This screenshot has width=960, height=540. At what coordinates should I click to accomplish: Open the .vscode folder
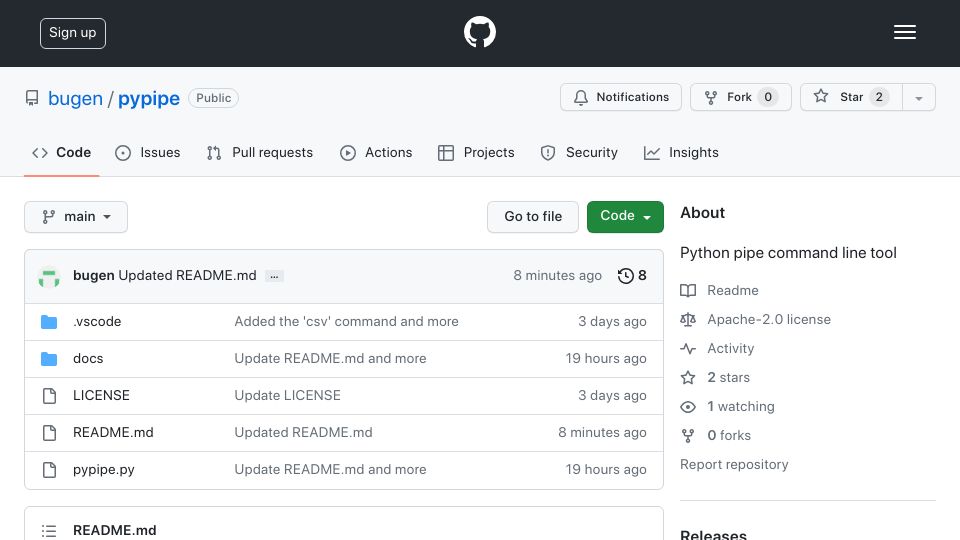[x=97, y=321]
